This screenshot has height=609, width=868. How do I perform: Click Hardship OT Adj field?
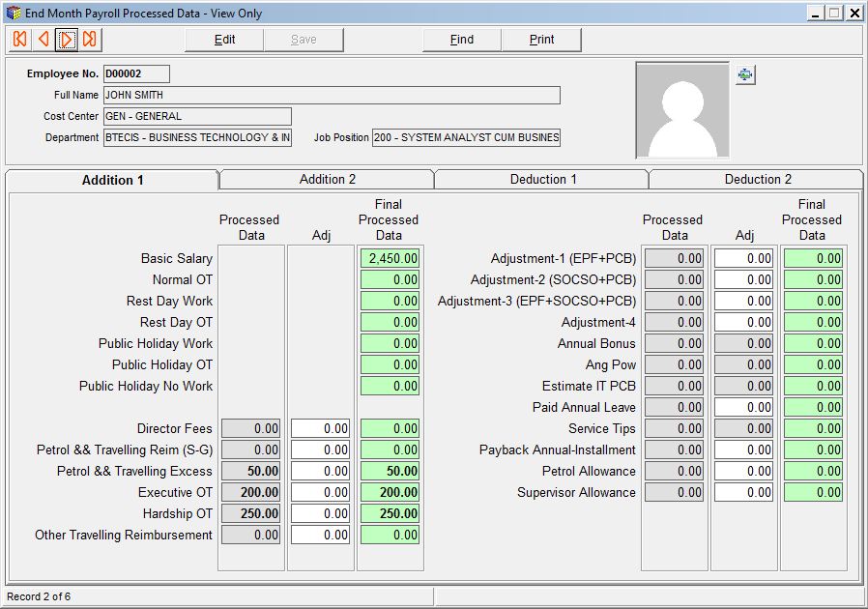pyautogui.click(x=321, y=513)
